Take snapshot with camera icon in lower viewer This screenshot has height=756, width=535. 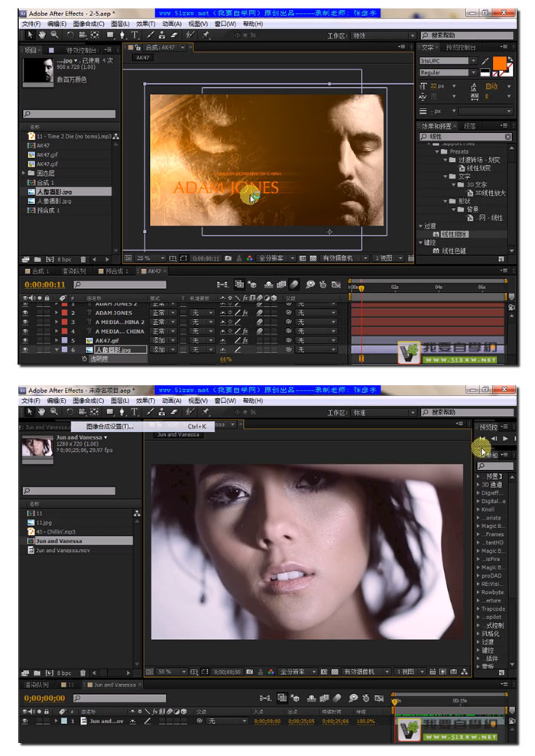[250, 672]
